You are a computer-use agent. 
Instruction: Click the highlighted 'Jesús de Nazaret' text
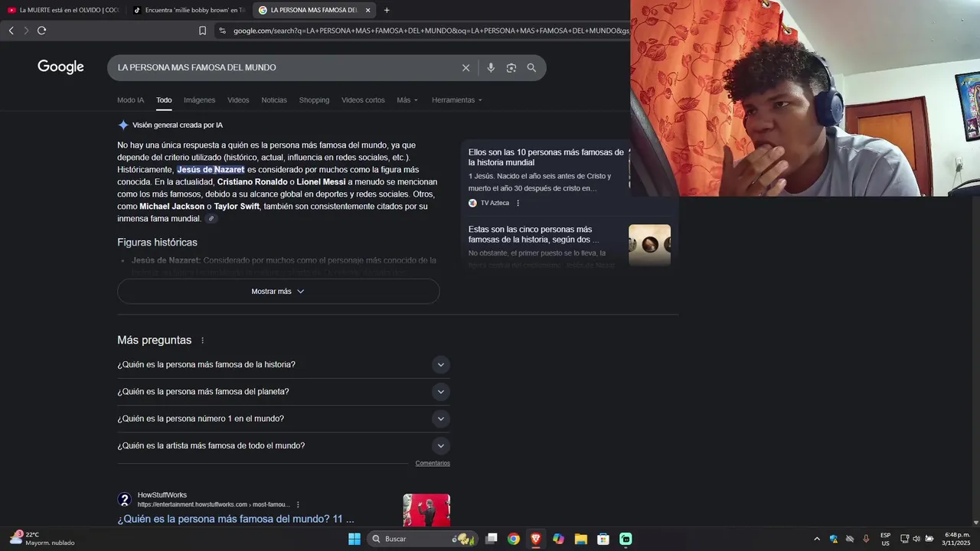(211, 170)
